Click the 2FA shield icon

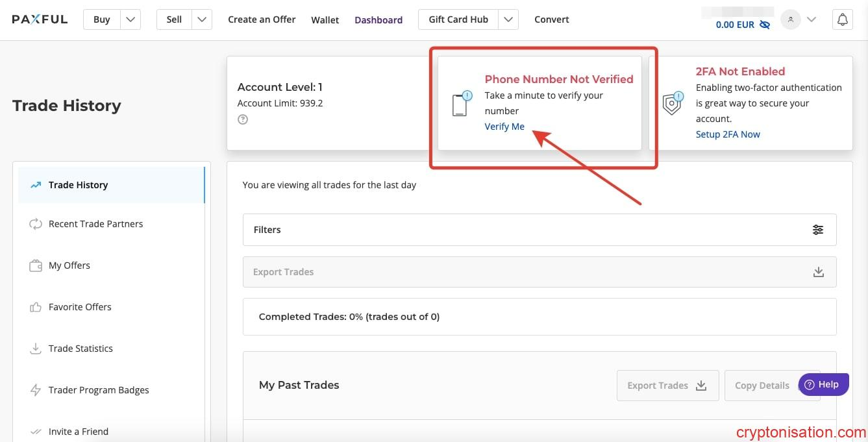pyautogui.click(x=673, y=103)
